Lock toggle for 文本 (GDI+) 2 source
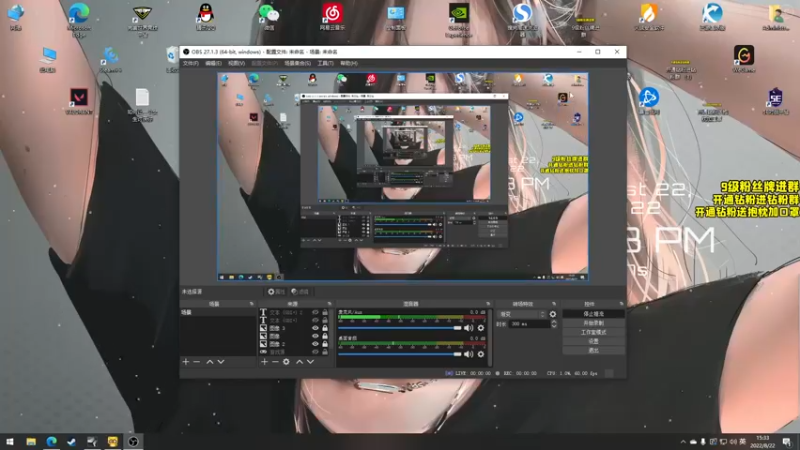The width and height of the screenshot is (800, 450). tap(325, 312)
